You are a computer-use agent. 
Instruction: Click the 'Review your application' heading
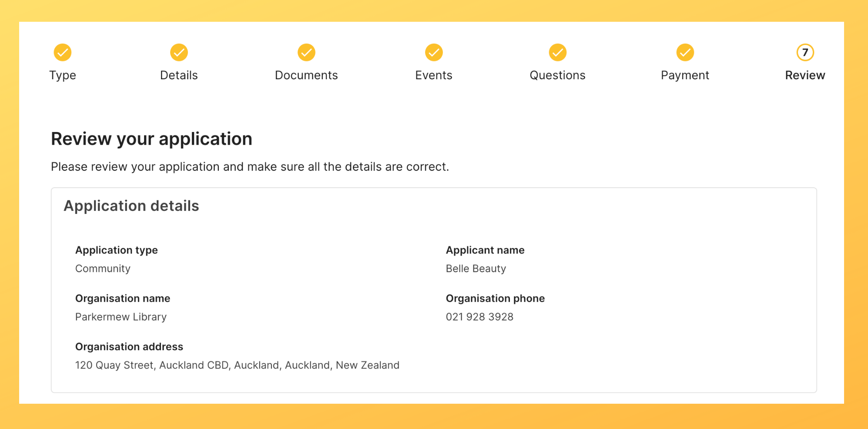(151, 139)
